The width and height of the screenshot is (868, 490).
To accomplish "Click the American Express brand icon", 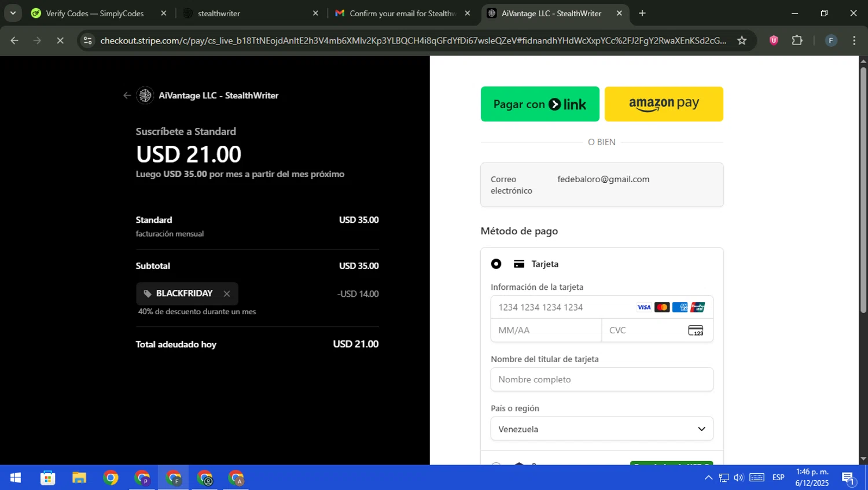I will click(x=680, y=307).
